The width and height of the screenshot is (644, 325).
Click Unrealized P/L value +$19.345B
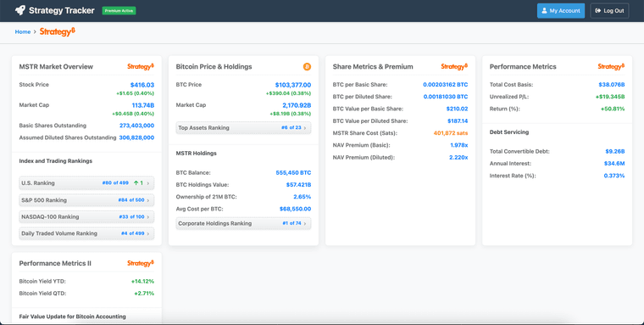(610, 97)
